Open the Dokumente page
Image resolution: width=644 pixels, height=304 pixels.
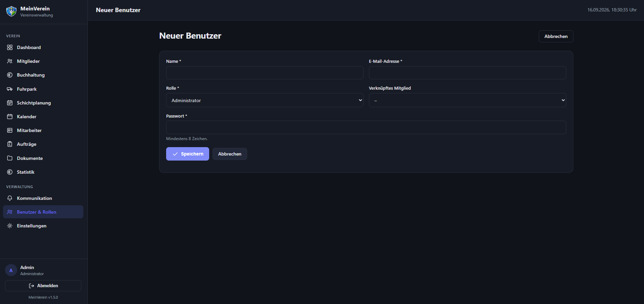point(43,158)
